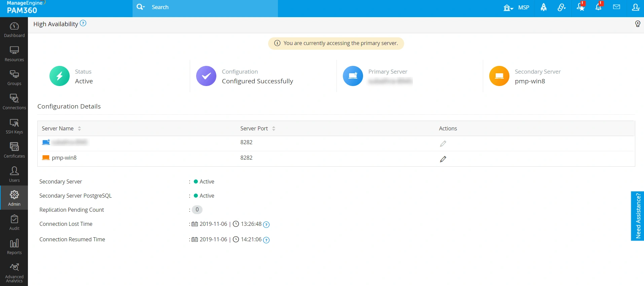644x286 pixels.
Task: Open the Dashboard section in sidebar
Action: (x=14, y=30)
